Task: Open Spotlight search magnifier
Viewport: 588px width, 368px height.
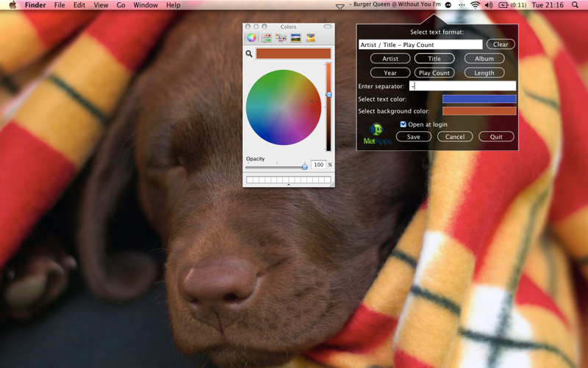Action: 575,5
